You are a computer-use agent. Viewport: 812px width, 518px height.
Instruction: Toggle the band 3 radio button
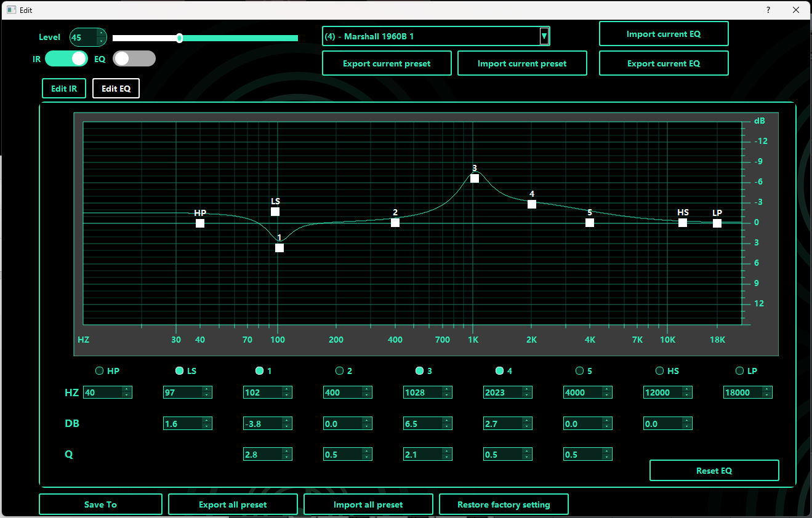tap(419, 371)
